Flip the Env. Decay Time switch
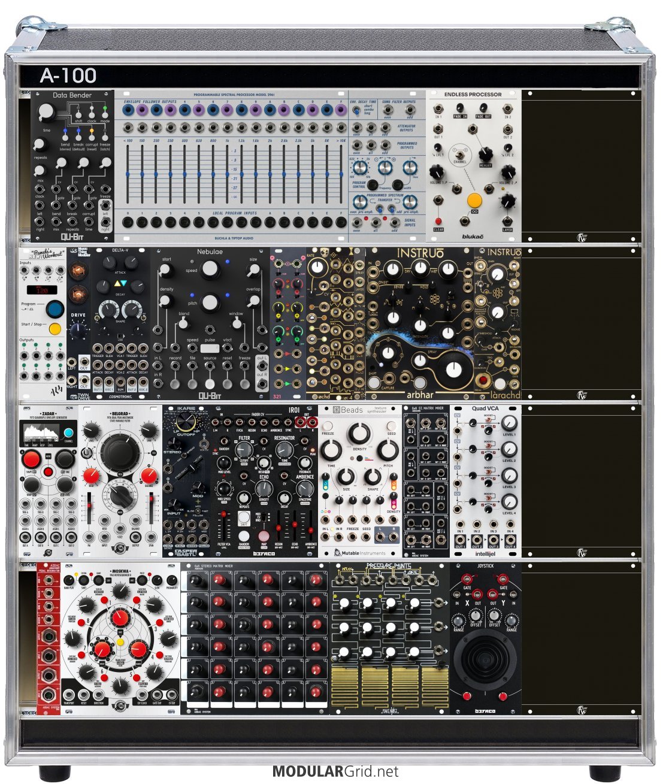This screenshot has height=784, width=672. pos(355,112)
